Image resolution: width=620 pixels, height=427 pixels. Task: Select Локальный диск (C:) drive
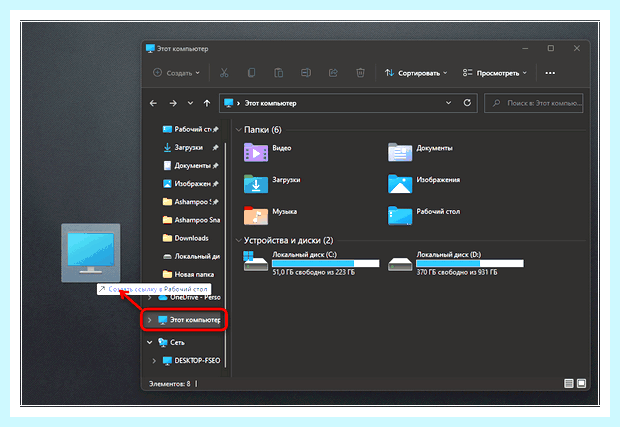(x=311, y=263)
